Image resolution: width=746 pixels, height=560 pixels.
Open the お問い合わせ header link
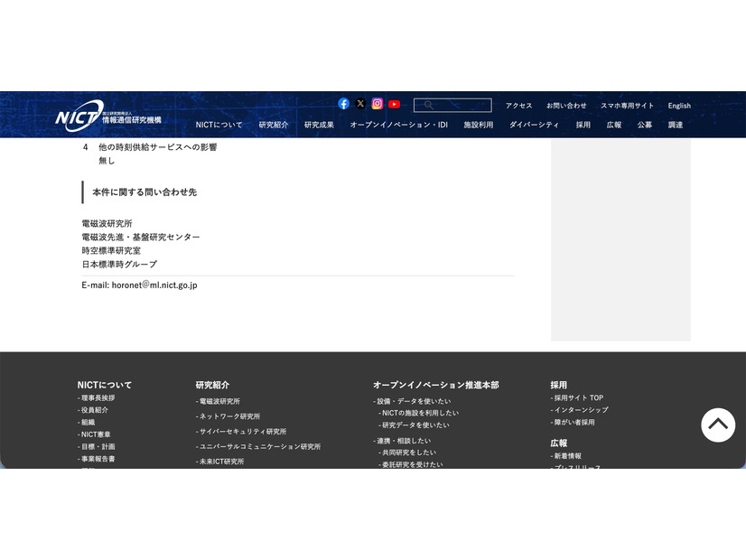coord(566,106)
